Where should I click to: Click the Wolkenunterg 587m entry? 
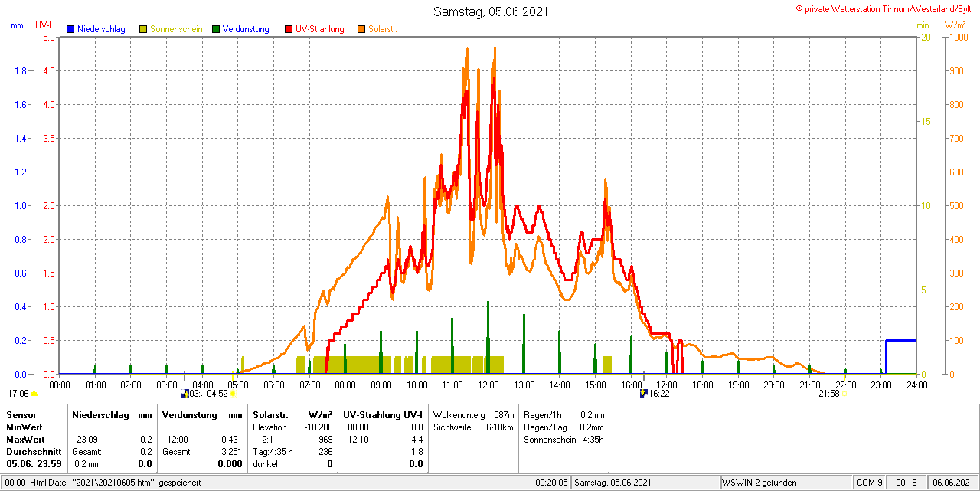coord(473,414)
